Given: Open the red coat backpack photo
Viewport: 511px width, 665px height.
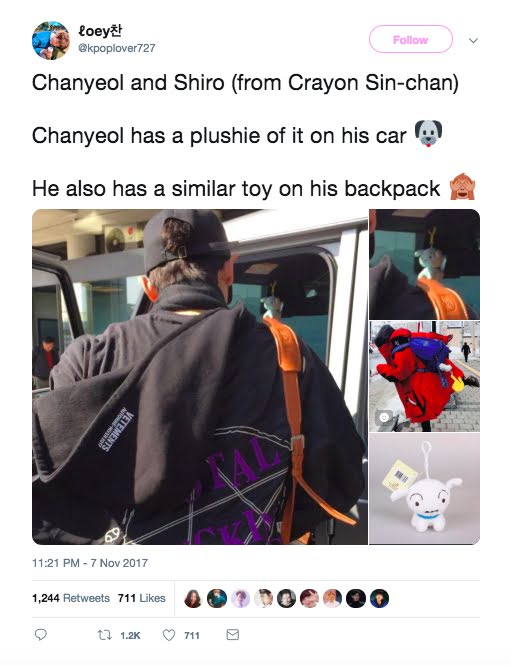Looking at the screenshot, I should (424, 377).
